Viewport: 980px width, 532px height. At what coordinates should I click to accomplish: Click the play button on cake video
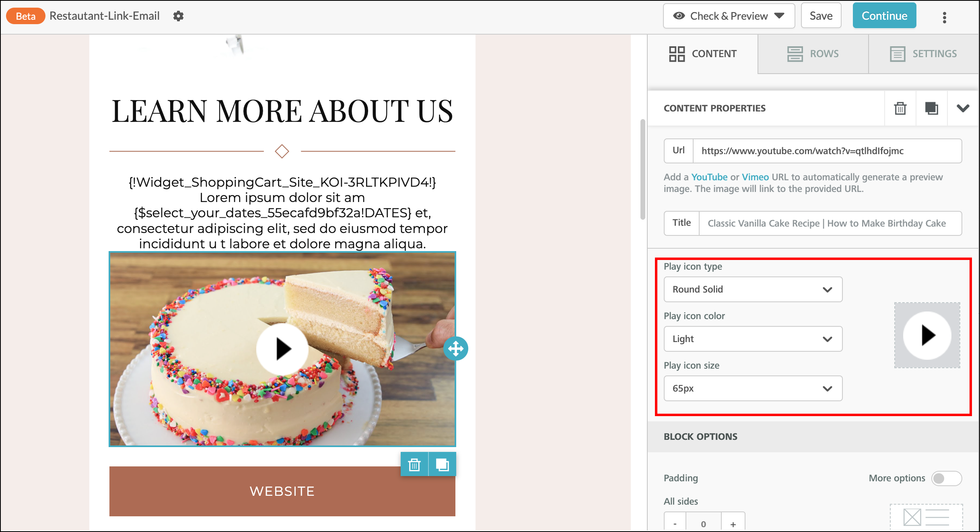tap(282, 349)
